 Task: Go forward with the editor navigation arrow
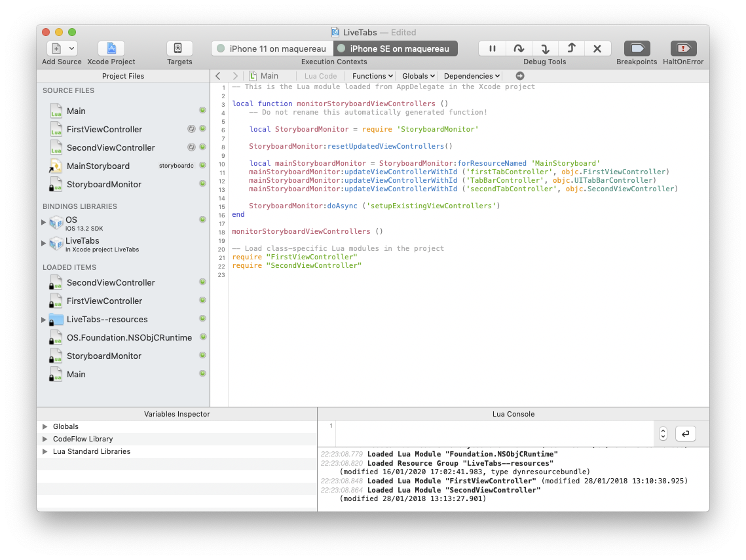(x=235, y=76)
